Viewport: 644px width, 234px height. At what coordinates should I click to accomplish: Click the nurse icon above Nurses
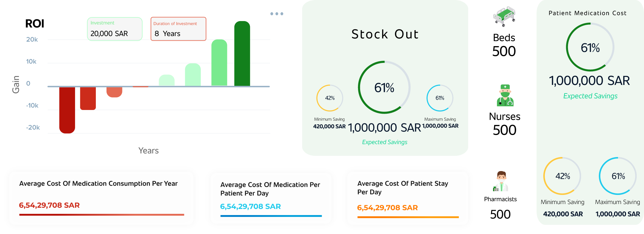(505, 96)
